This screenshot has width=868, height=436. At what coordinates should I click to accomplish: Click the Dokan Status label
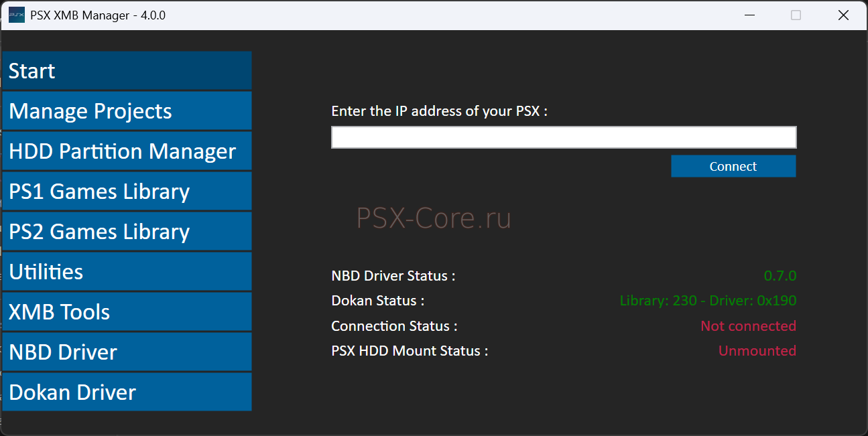coord(378,301)
